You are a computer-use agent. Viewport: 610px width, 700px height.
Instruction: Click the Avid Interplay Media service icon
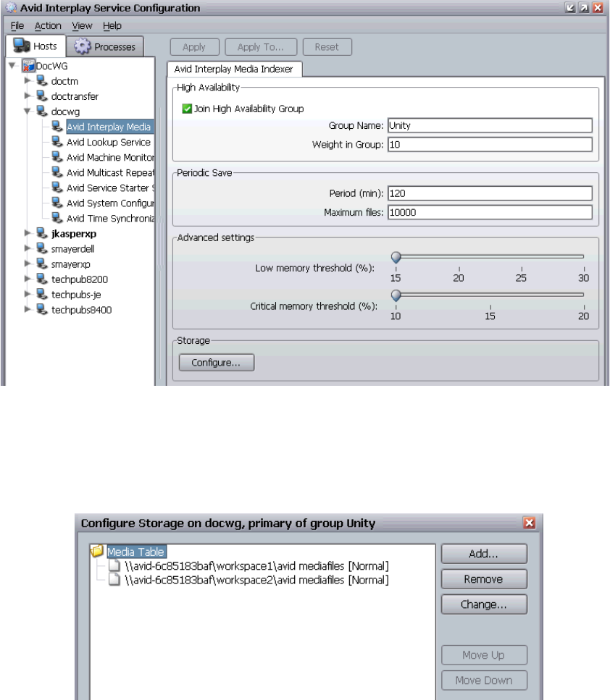coord(57,127)
